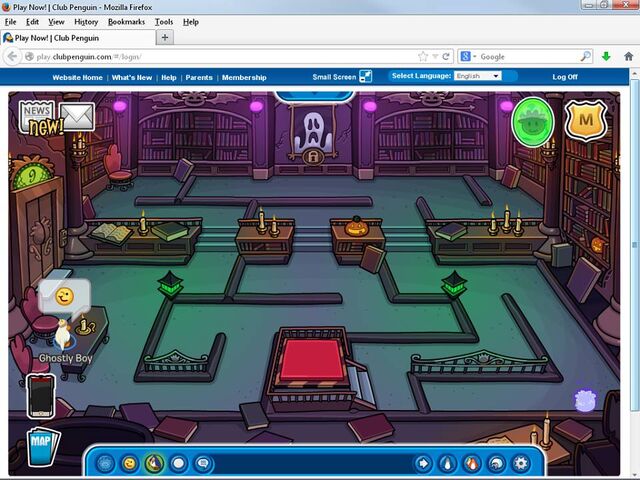Open the actions penguin button in chat bar
The width and height of the screenshot is (640, 480).
point(154,463)
